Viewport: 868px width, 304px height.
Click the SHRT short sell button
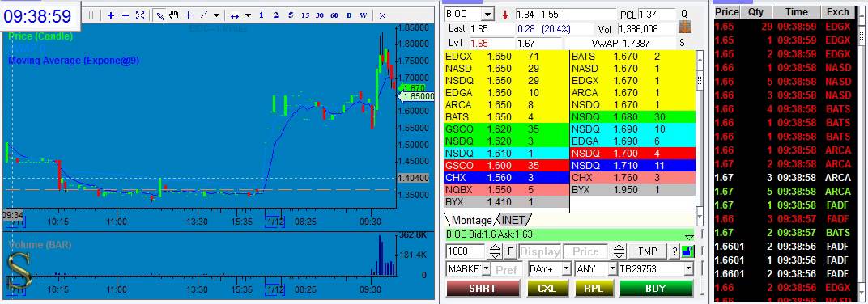483,288
